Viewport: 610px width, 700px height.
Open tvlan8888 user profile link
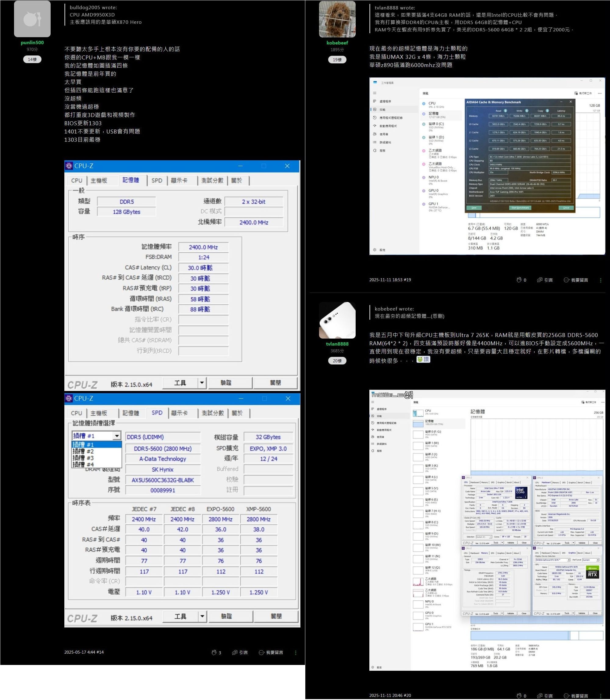point(337,344)
